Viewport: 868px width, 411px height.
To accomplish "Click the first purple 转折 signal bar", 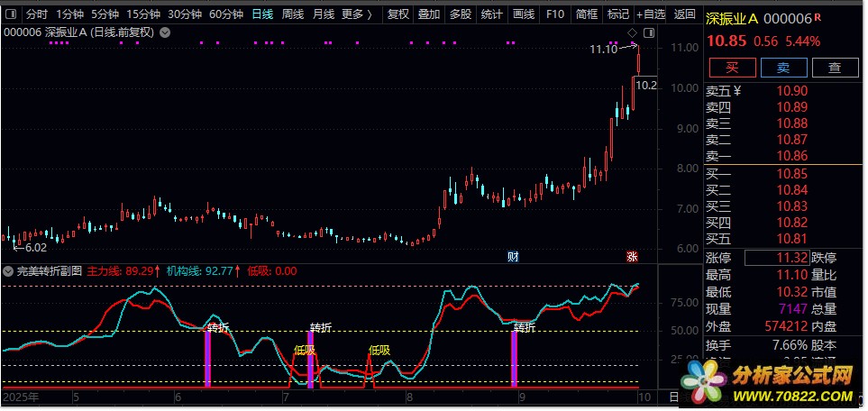I will 207,361.
